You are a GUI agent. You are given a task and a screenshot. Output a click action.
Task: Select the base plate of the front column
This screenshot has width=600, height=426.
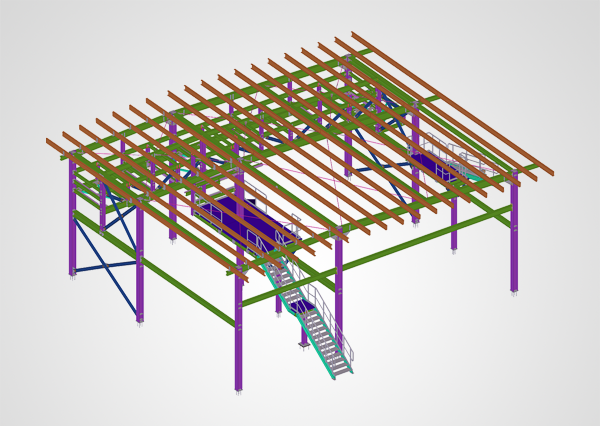pos(238,392)
